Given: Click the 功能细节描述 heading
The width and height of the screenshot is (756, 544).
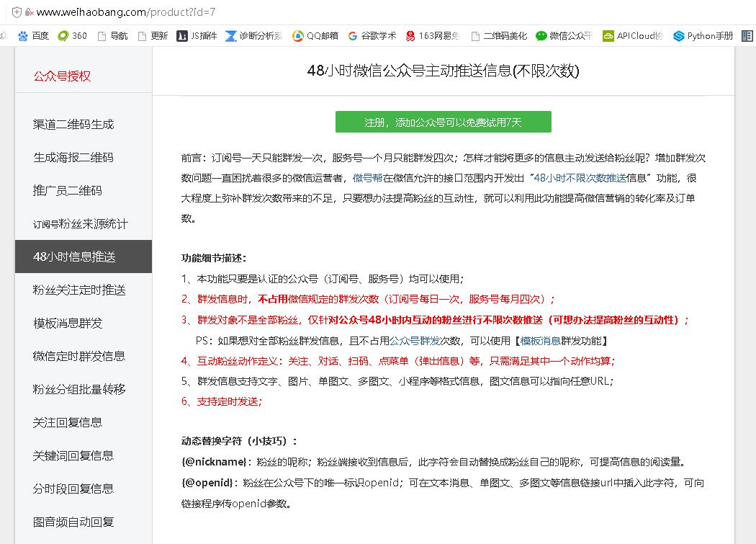Looking at the screenshot, I should pos(214,258).
